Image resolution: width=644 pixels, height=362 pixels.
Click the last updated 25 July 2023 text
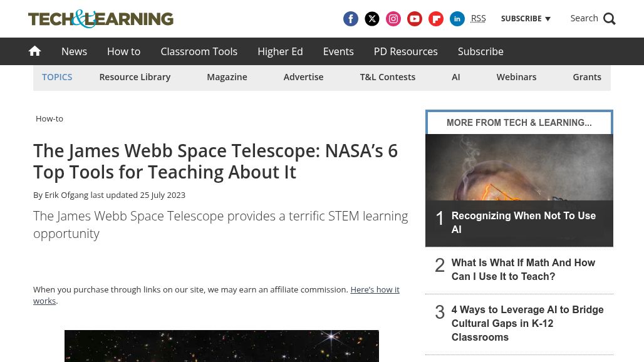138,195
